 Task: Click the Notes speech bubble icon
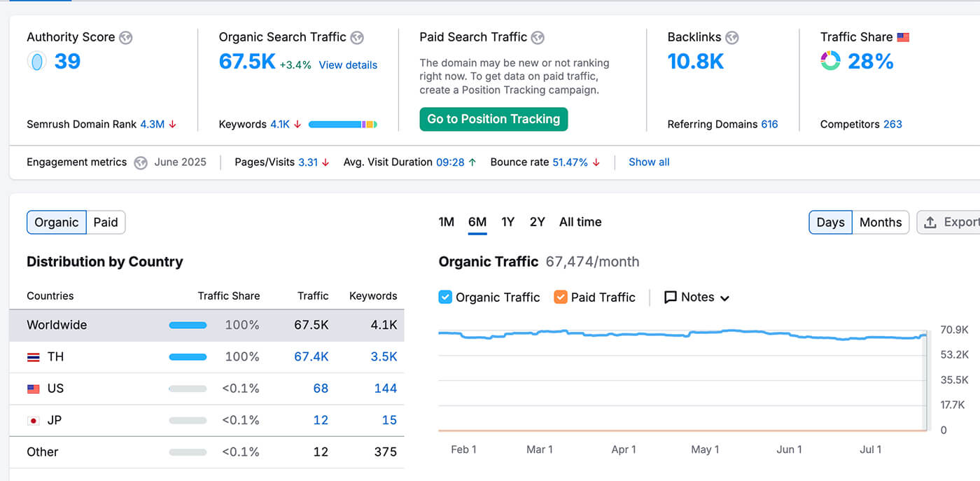point(670,298)
